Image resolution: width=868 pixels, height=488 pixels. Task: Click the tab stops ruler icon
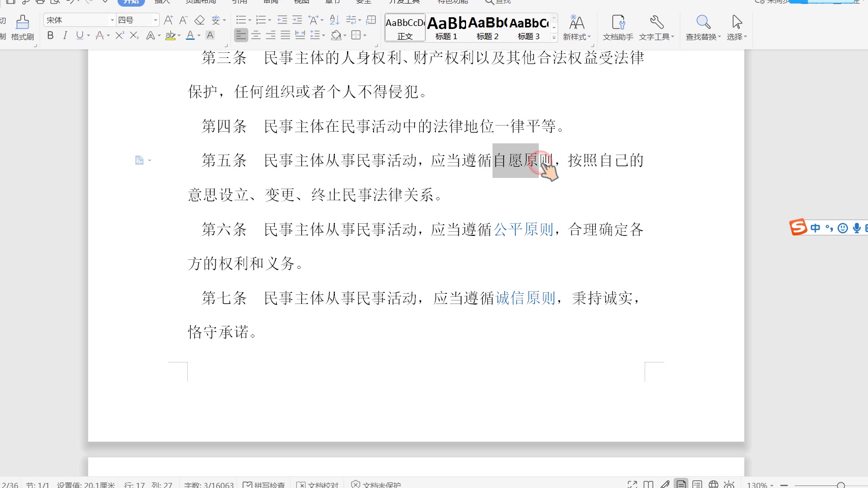[371, 20]
